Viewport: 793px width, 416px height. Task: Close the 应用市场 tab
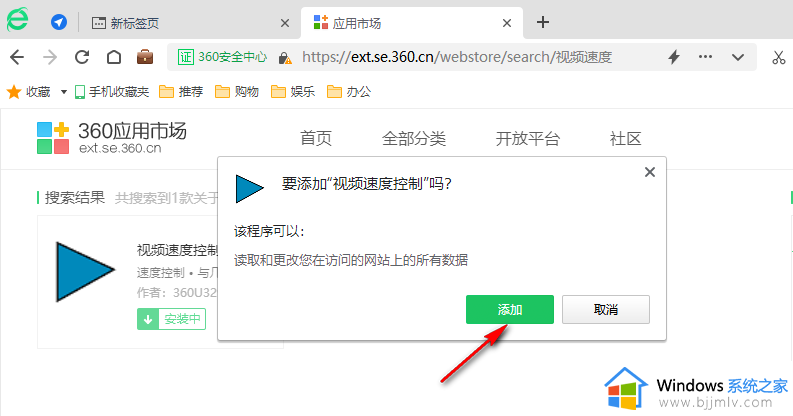click(507, 23)
